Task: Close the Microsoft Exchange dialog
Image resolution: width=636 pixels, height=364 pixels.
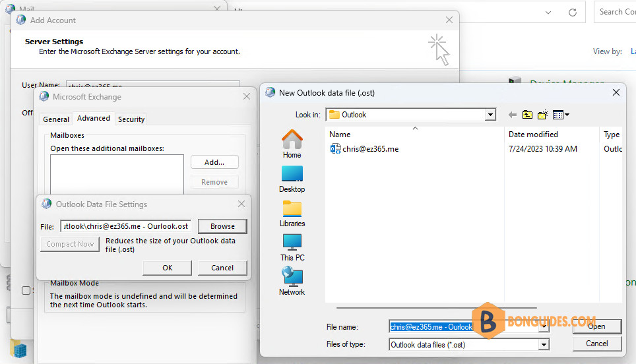Action: [247, 96]
